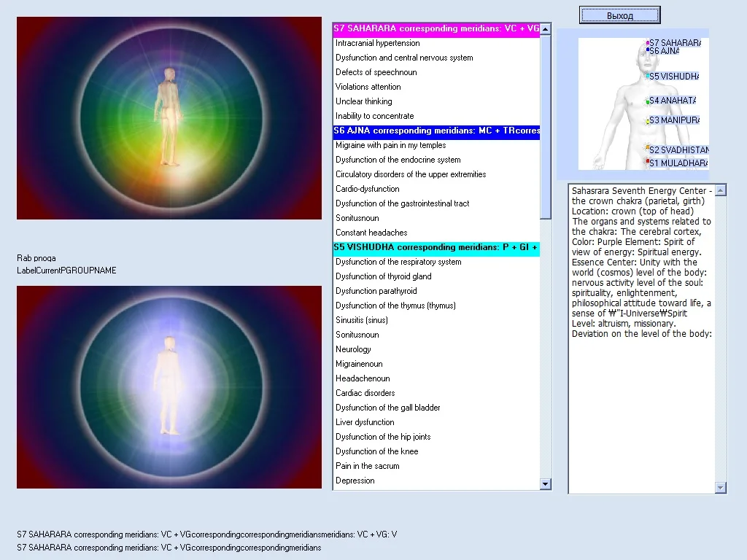Click S3 MANIPURA chakra marker on body
Image resolution: width=747 pixels, height=560 pixels.
click(648, 121)
